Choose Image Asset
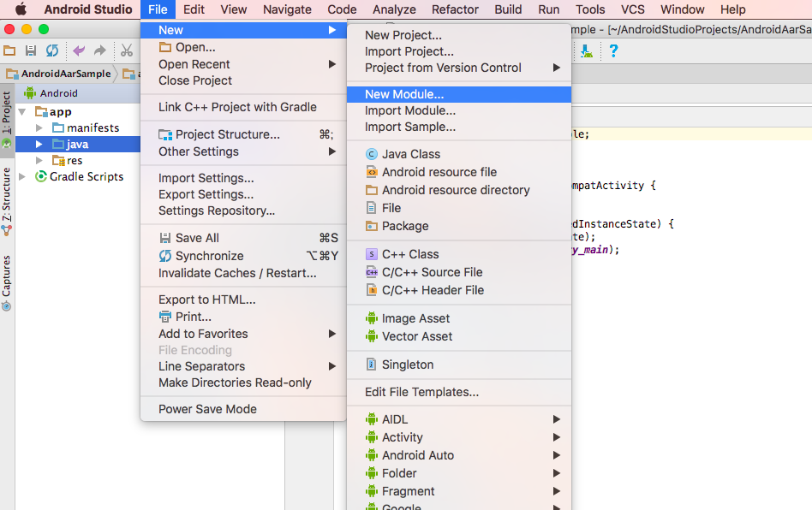This screenshot has height=510, width=812. (459, 318)
